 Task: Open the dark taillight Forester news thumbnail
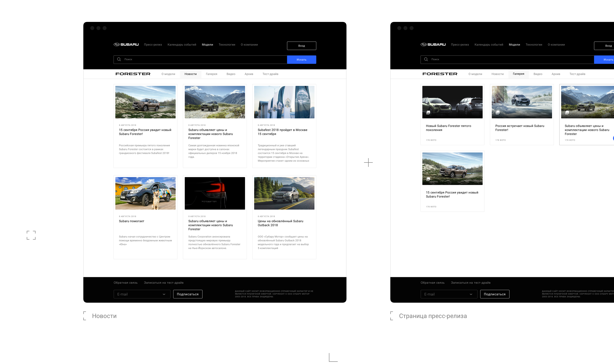215,193
